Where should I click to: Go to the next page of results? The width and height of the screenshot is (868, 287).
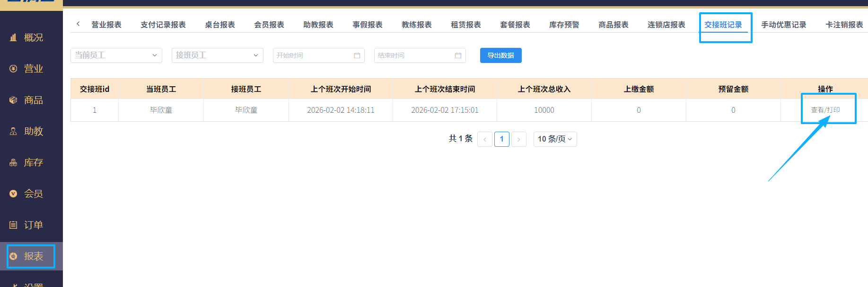519,139
